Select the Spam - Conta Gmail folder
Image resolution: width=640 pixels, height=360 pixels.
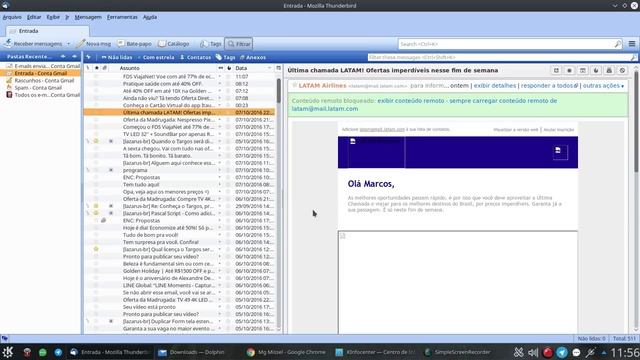coord(34,88)
